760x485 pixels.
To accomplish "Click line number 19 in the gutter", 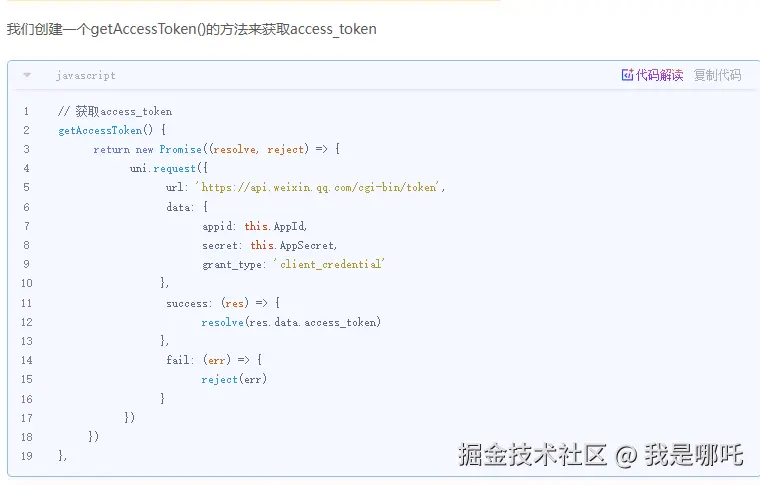I will tap(26, 456).
